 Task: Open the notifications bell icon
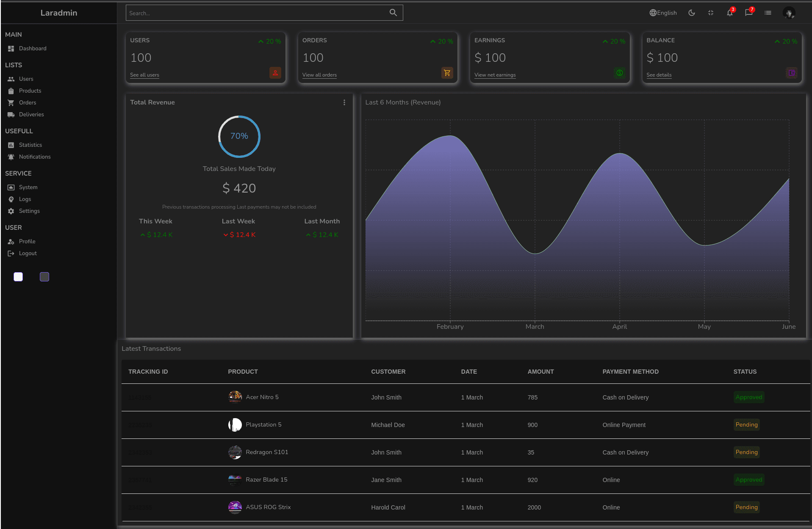729,13
